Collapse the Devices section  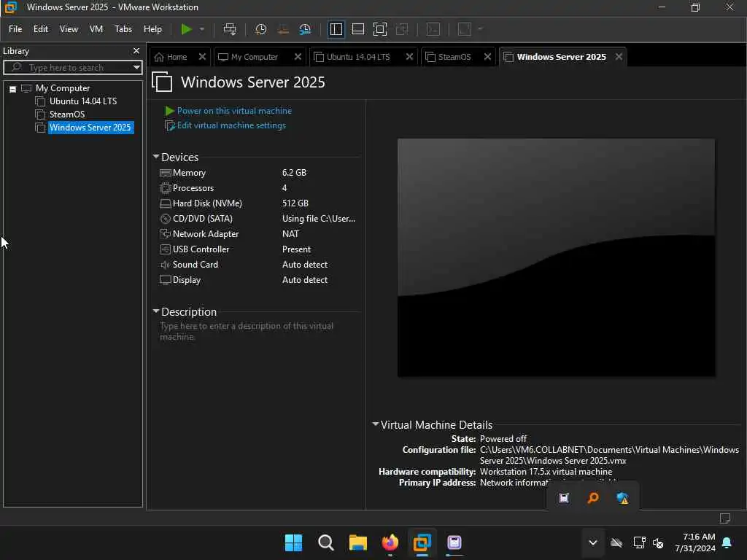click(155, 157)
